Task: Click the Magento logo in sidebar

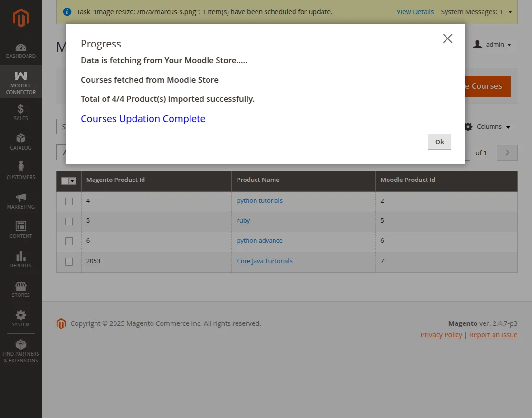Action: click(x=21, y=18)
